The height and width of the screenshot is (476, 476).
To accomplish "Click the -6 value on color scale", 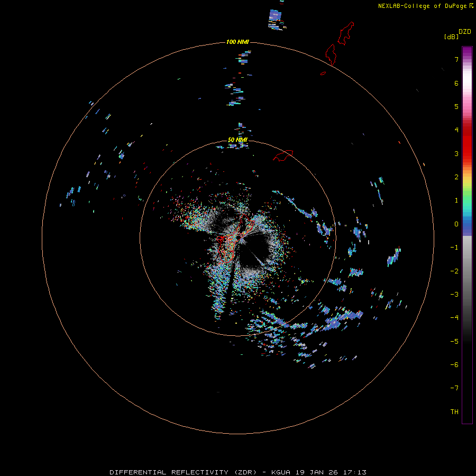I will [x=454, y=365].
